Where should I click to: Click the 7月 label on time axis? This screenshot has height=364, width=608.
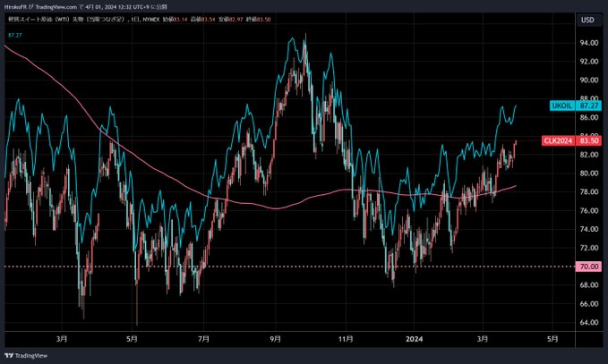[x=203, y=339]
